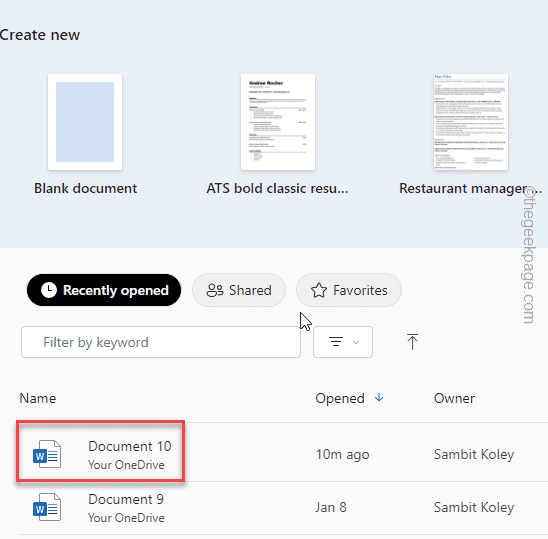
Task: Click the star icon on Favorites tab
Action: [x=319, y=290]
